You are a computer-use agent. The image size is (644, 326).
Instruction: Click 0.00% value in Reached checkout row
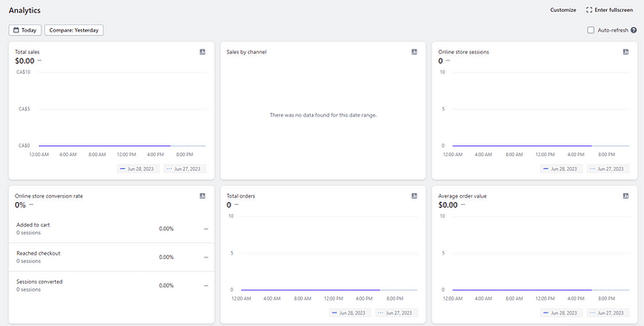[166, 257]
